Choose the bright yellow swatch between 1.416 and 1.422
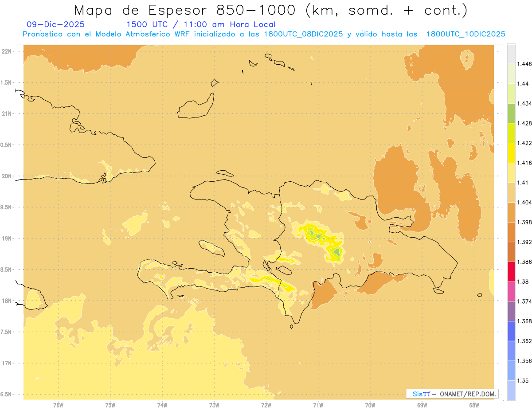The width and height of the screenshot is (532, 411). tap(511, 153)
